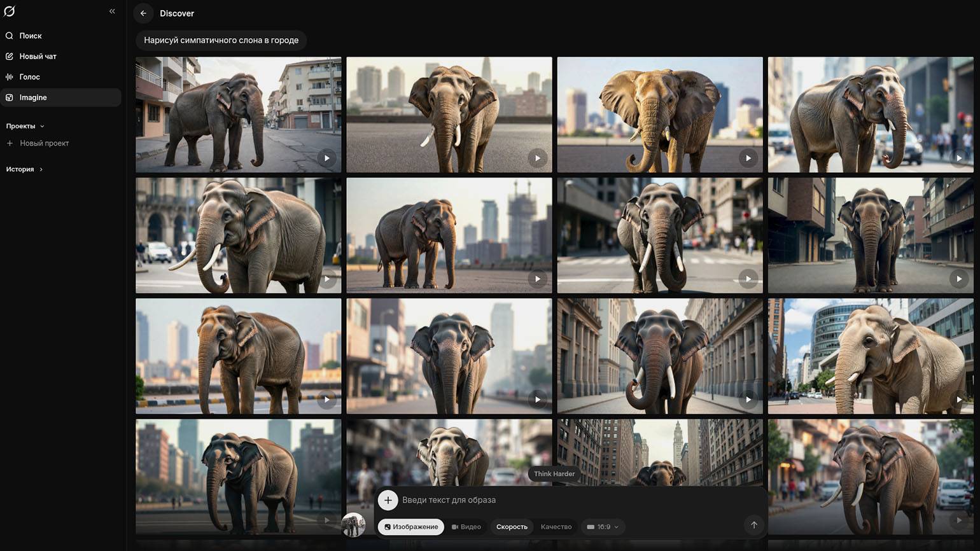Collapse the sidebar with double-chevron icon
The width and height of the screenshot is (980, 551).
pos(112,11)
